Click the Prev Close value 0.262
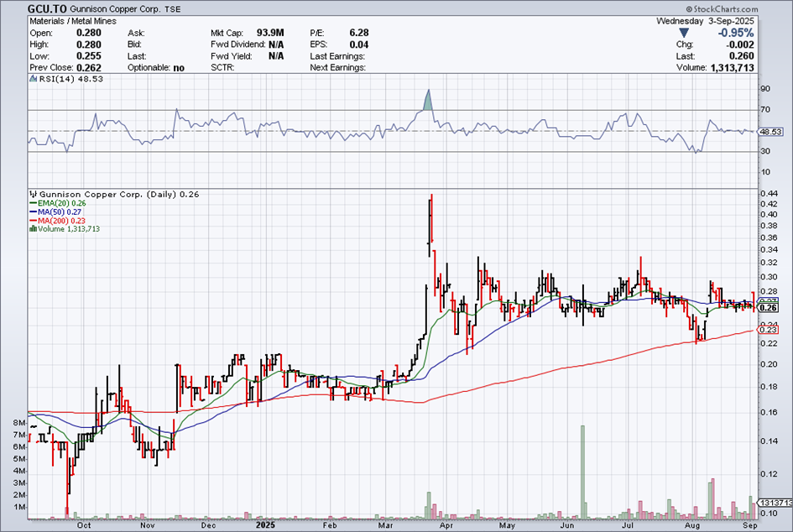The image size is (793, 532). (x=88, y=68)
